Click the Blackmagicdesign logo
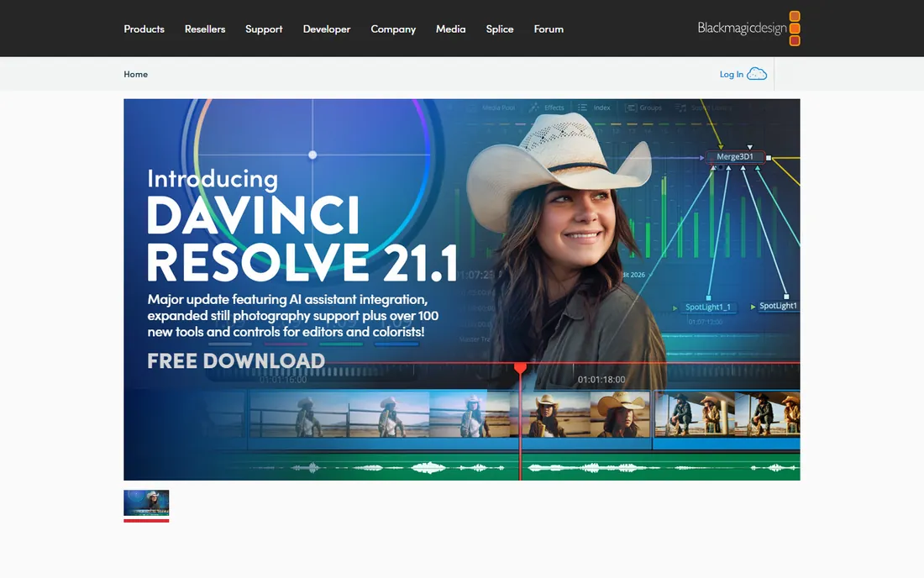 (748, 29)
